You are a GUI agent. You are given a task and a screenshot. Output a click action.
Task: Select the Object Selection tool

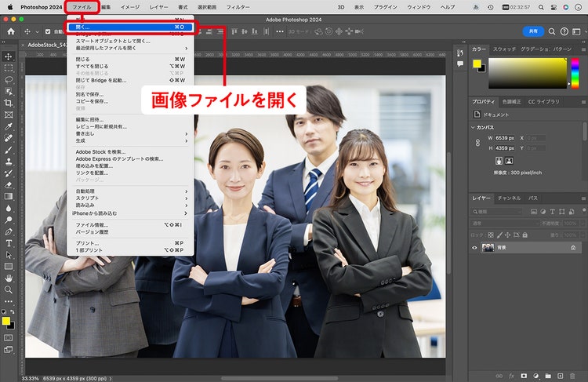9,92
